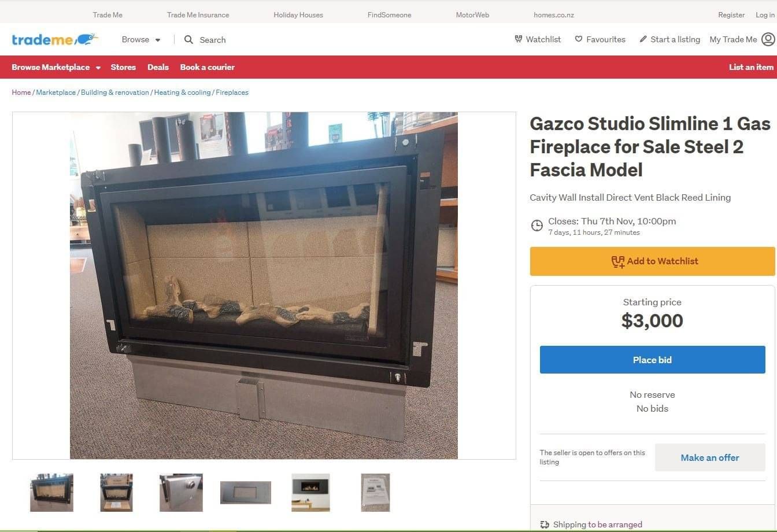Click the My Trade Me profile avatar icon
Viewport: 777px width, 532px height.
[x=768, y=39]
